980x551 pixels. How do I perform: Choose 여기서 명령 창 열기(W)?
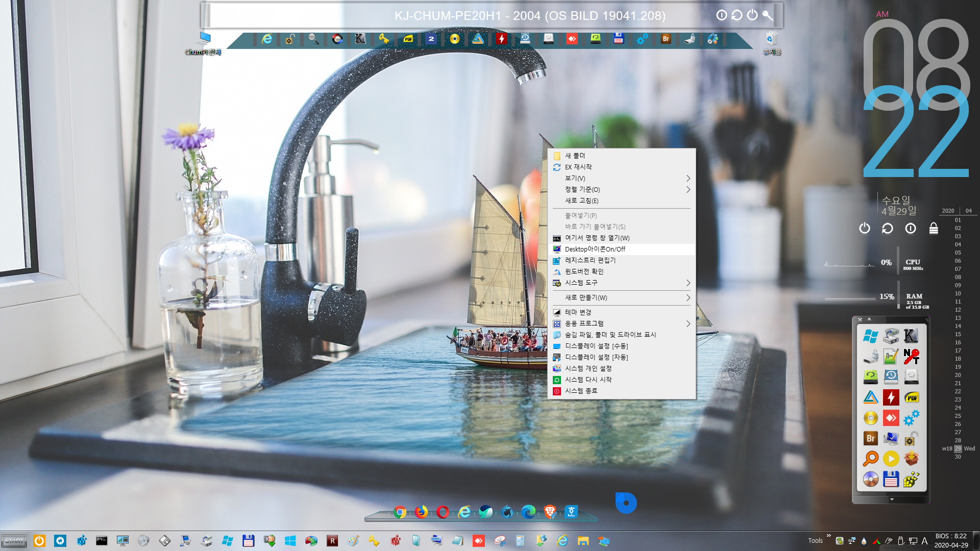coord(622,238)
